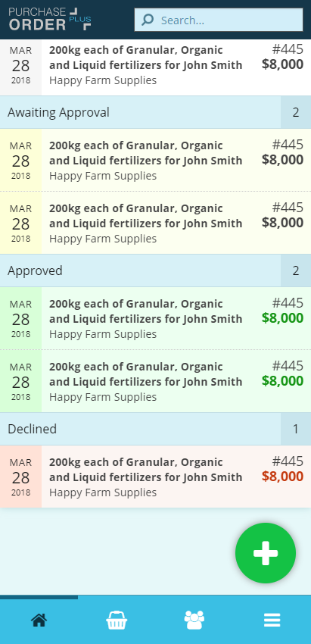The width and height of the screenshot is (311, 644).
Task: Open the hamburger menu in bottom bar
Action: click(x=272, y=620)
